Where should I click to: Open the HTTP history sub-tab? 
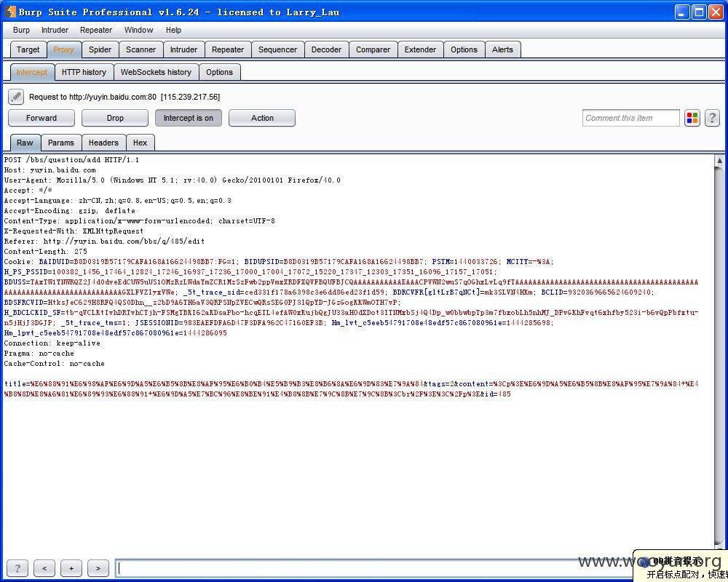(x=84, y=72)
